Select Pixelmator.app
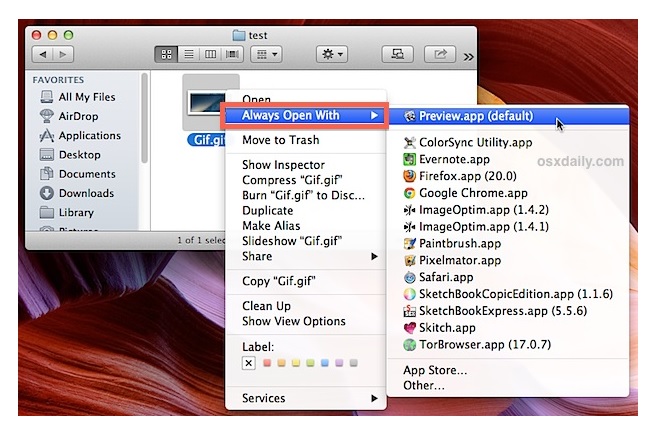 click(x=508, y=260)
